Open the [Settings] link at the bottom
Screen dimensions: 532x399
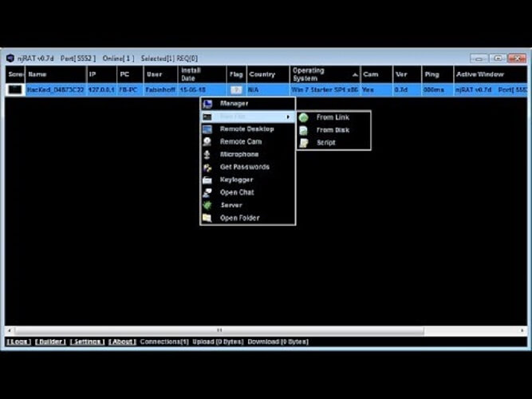pyautogui.click(x=87, y=342)
